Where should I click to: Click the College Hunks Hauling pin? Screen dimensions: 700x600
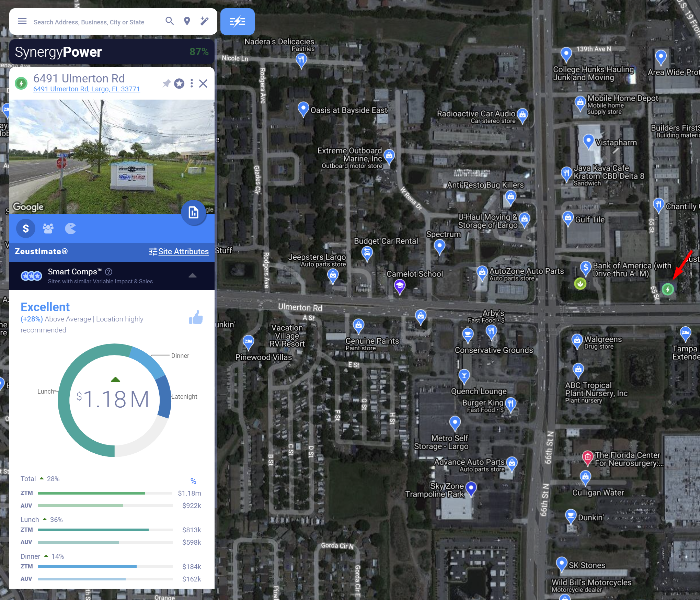(x=566, y=55)
